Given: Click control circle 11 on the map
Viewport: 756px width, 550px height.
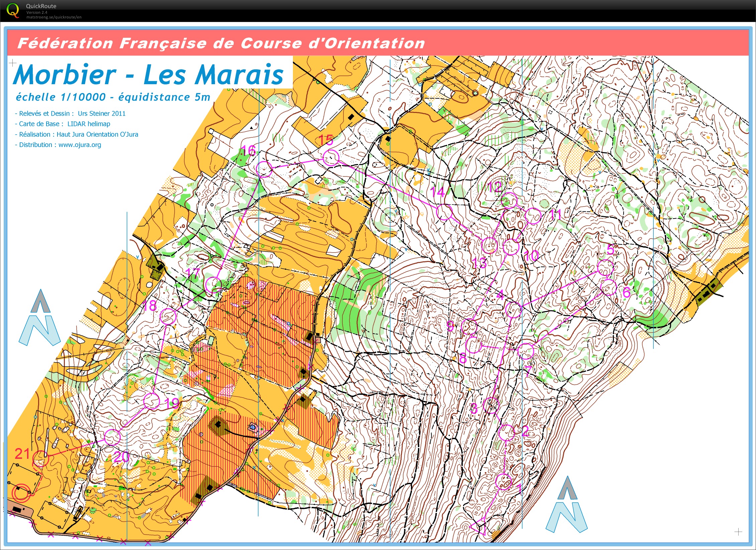Looking at the screenshot, I should pyautogui.click(x=533, y=216).
